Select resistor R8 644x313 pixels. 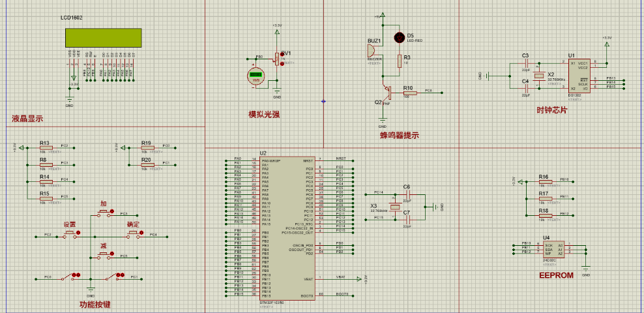point(46,164)
